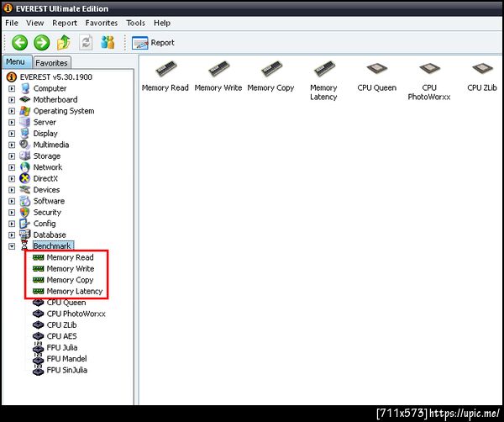Select Memory Read in the tree
The image size is (504, 422).
coord(70,257)
